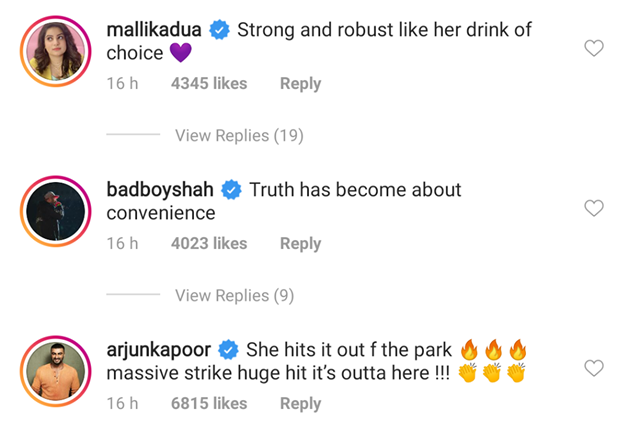This screenshot has width=640, height=445.
Task: Open mallikadua's profile picture story
Action: click(56, 51)
